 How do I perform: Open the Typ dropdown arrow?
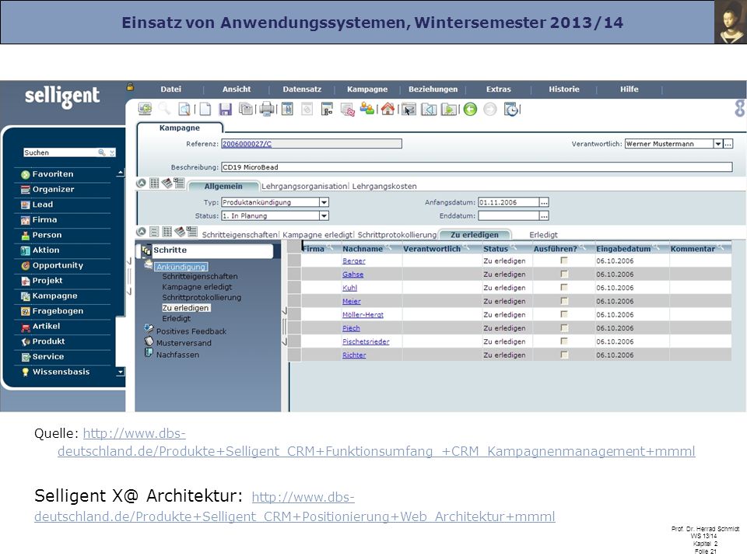coord(324,202)
